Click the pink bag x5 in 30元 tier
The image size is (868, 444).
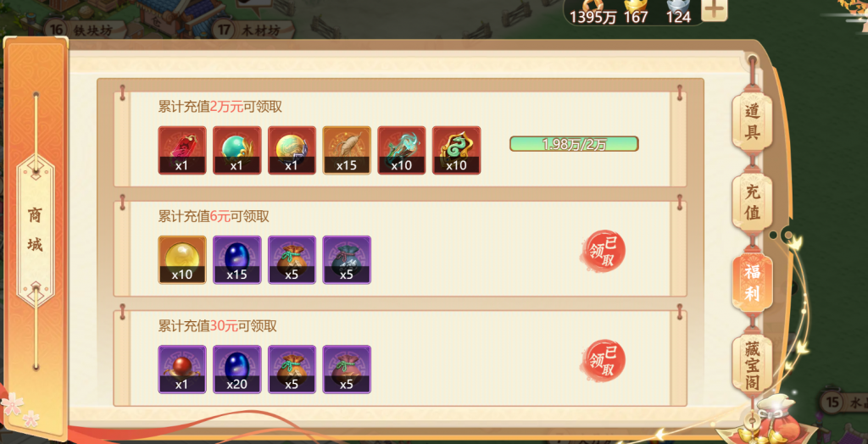coord(347,369)
